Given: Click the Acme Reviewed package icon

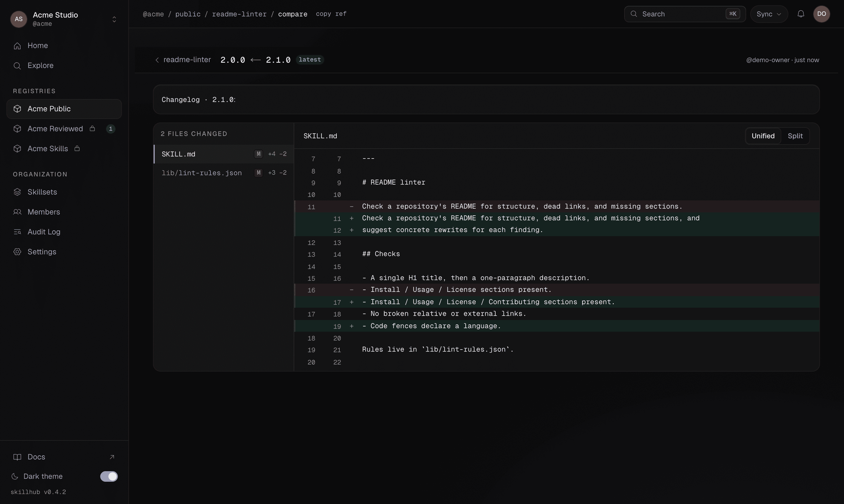Looking at the screenshot, I should tap(17, 129).
